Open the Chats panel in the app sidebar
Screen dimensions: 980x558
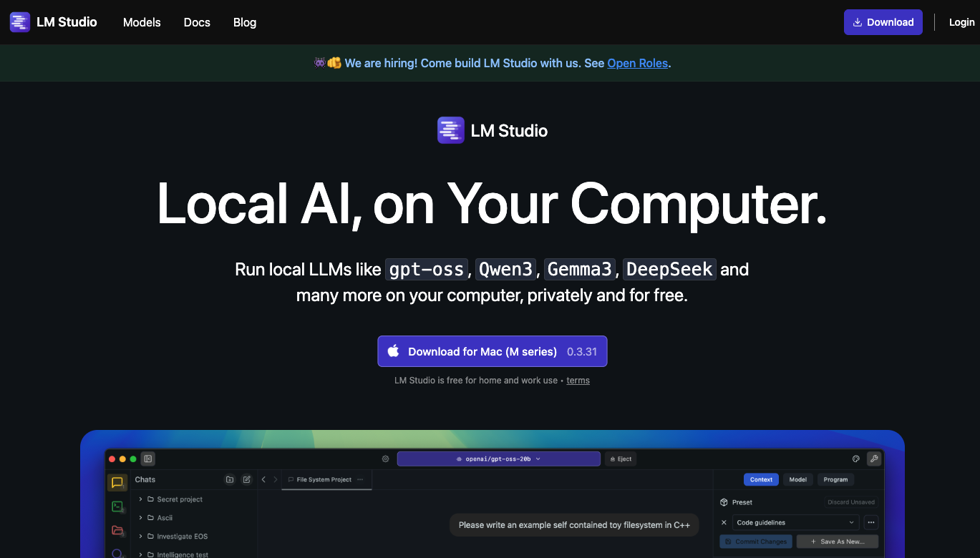(117, 482)
